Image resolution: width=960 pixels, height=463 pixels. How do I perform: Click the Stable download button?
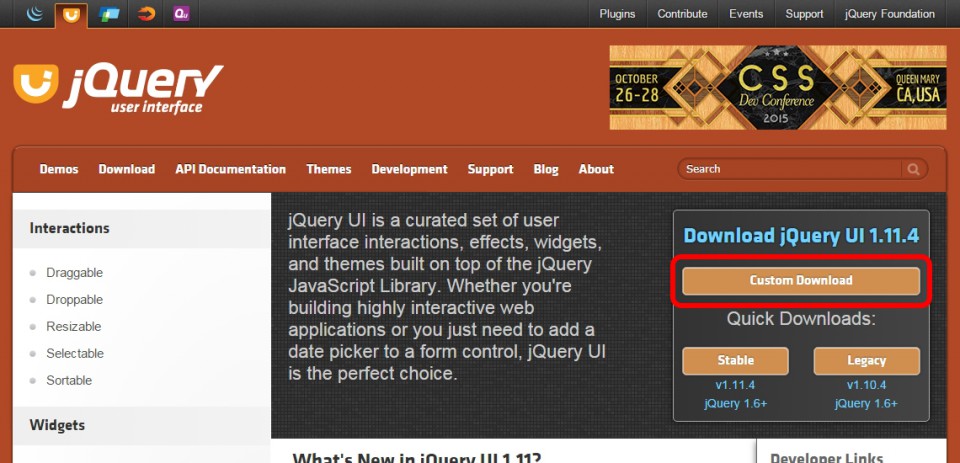(x=735, y=361)
